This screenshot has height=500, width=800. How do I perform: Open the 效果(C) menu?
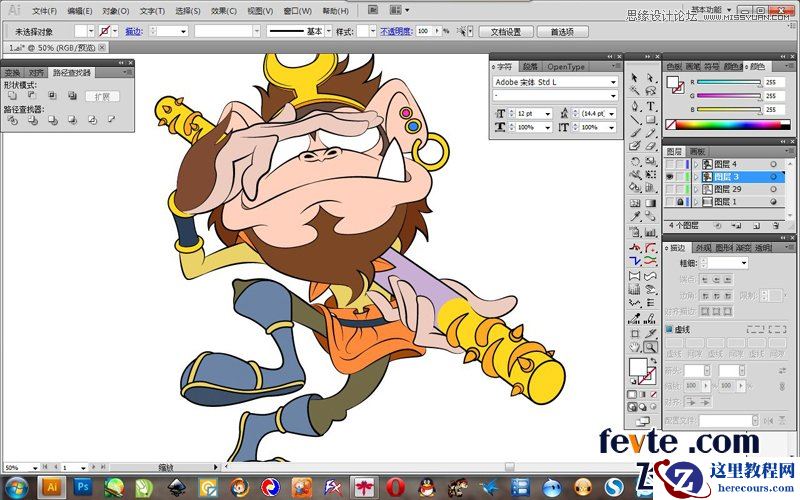224,10
